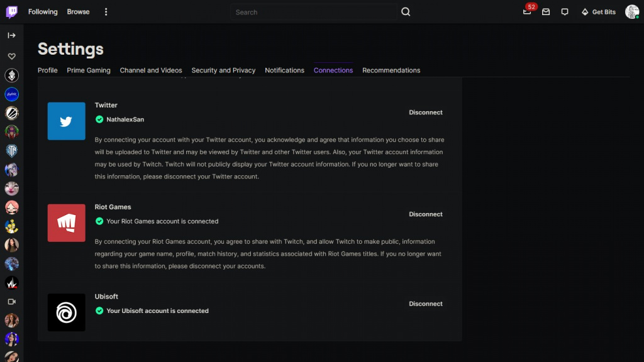Open the Channel and Videos tab

pyautogui.click(x=151, y=70)
